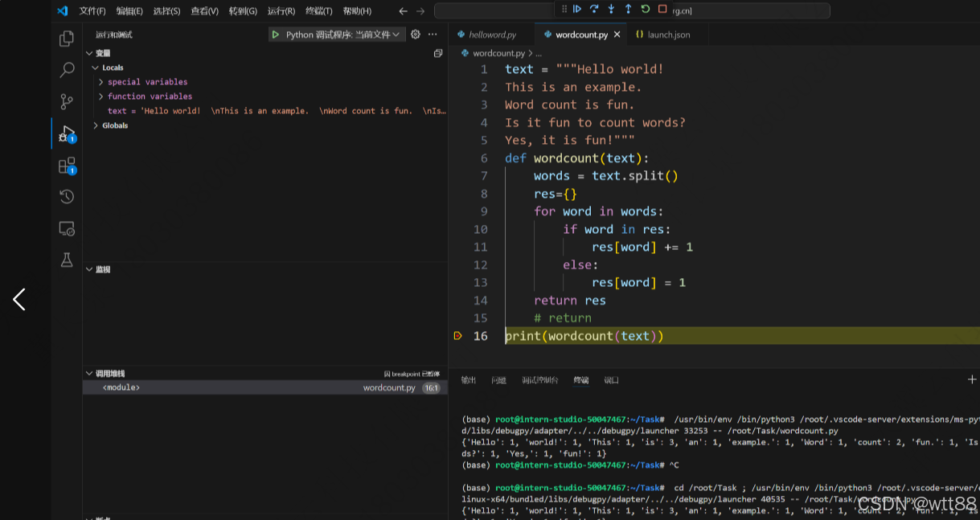The width and height of the screenshot is (980, 520).
Task: Switch to 终端 terminal panel tab
Action: [581, 379]
